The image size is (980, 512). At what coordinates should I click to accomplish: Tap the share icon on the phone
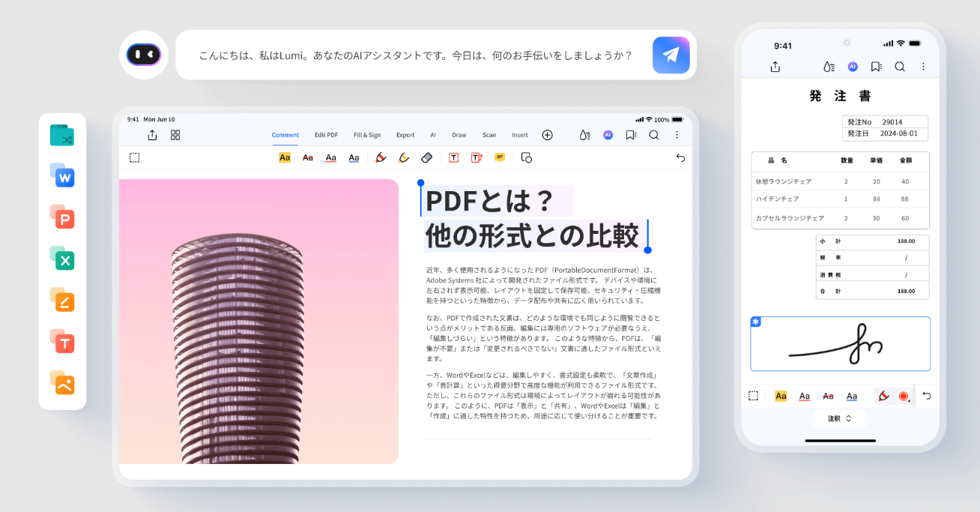point(775,67)
